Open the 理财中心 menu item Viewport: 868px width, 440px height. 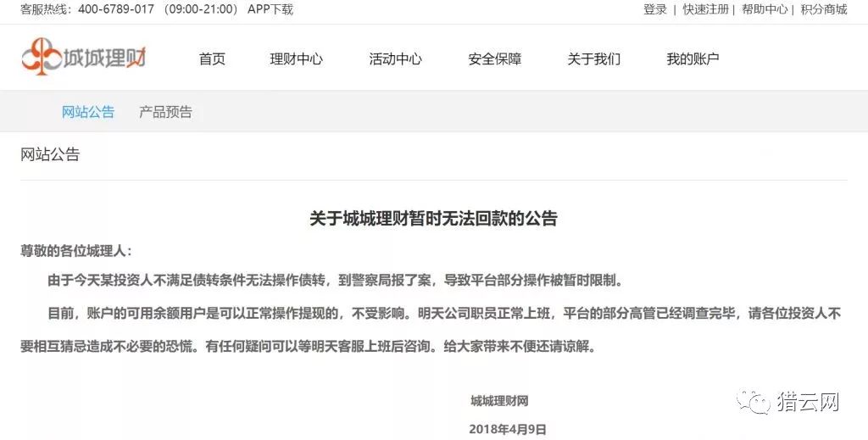coord(296,58)
